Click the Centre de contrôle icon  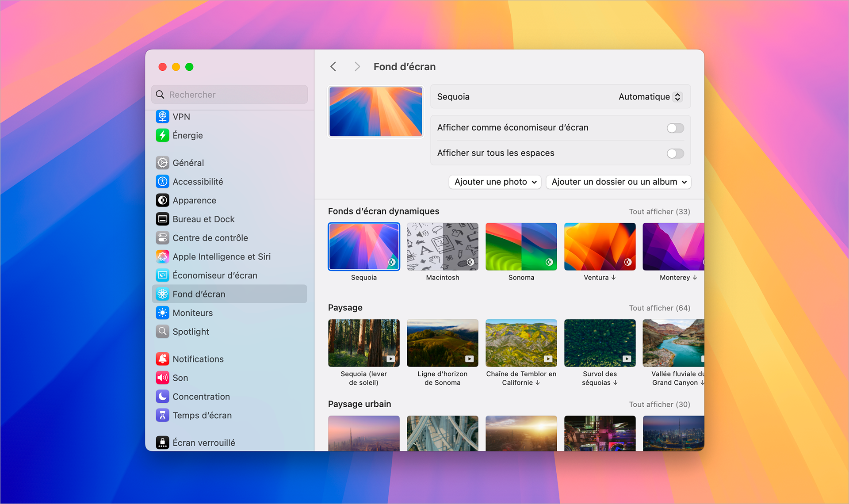[x=163, y=237]
